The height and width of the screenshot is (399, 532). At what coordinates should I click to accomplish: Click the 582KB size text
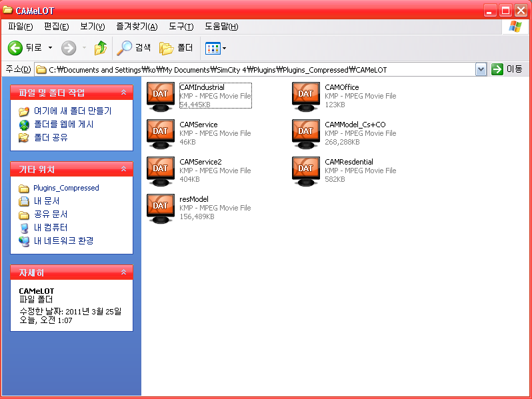(335, 179)
